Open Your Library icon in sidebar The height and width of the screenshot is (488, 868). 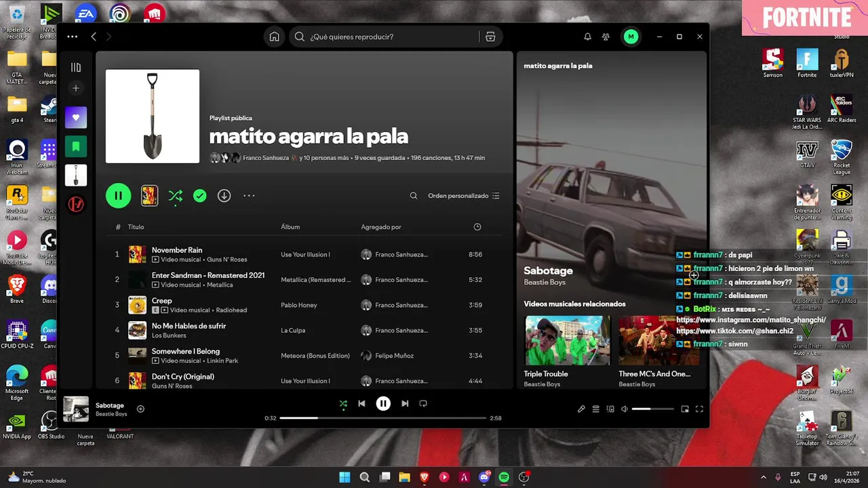tap(76, 67)
